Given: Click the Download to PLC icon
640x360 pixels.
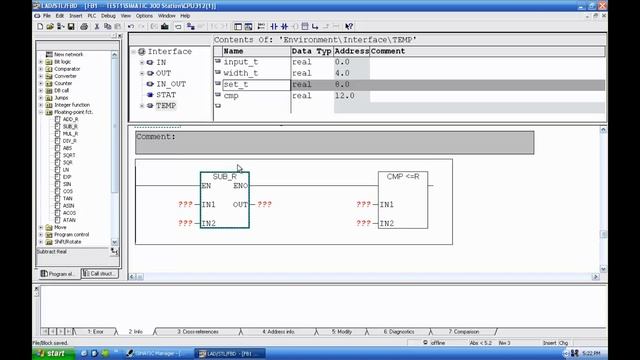Looking at the screenshot, I should [x=164, y=27].
